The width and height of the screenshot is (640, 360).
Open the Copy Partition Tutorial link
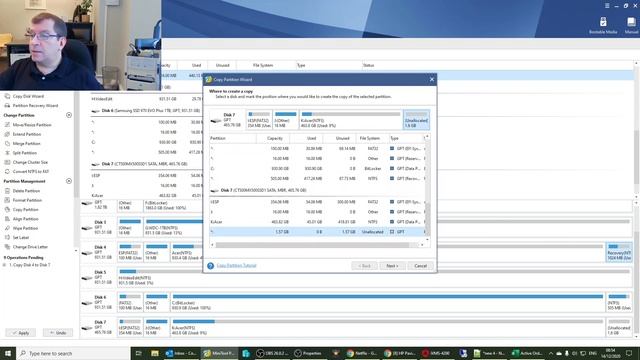point(236,266)
